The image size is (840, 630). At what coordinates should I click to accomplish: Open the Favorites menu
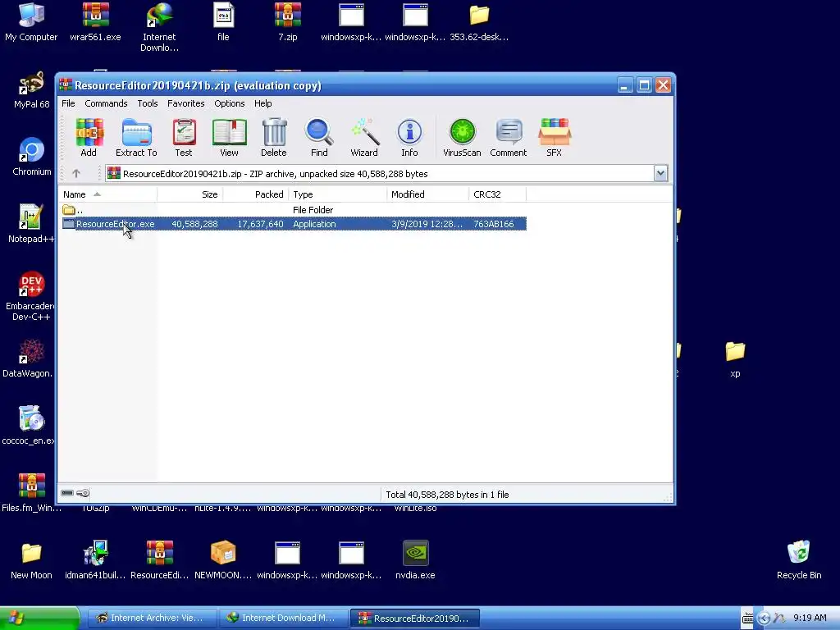(x=186, y=103)
